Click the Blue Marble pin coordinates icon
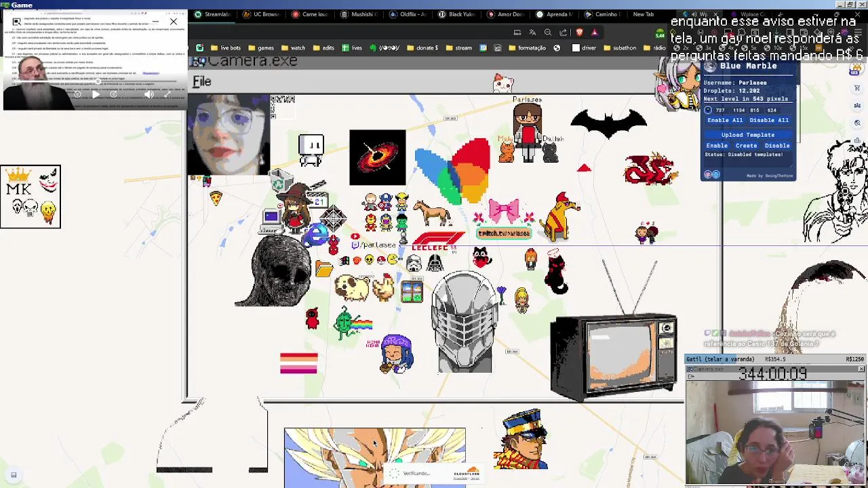868x488 pixels. coord(708,110)
